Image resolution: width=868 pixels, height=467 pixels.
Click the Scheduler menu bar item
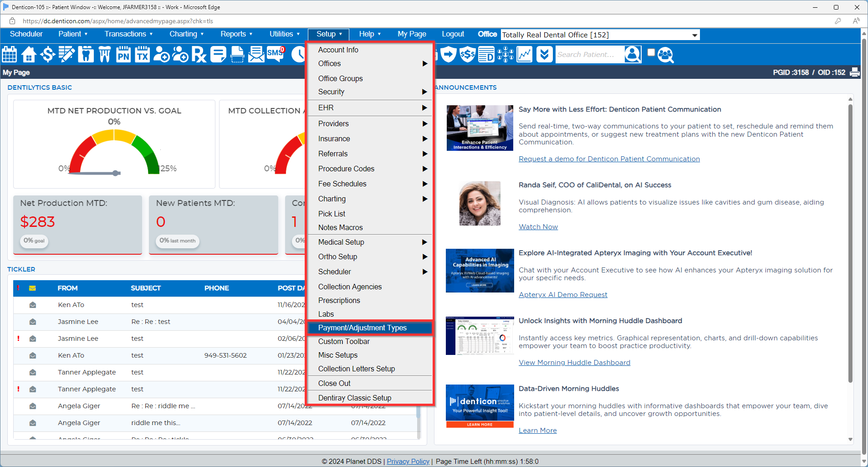pyautogui.click(x=26, y=34)
